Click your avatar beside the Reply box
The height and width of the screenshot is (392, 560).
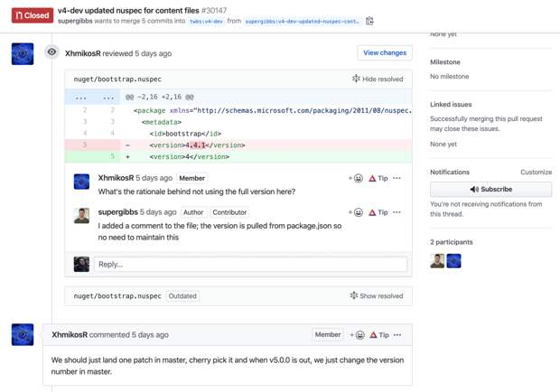[81, 264]
